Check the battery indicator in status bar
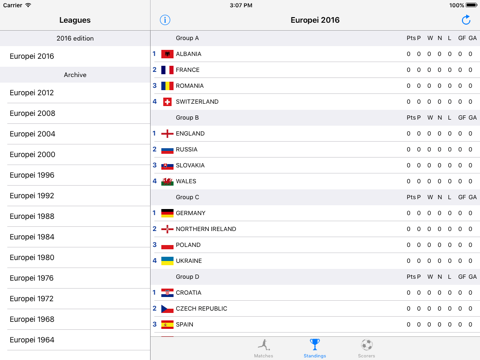The image size is (480, 360). click(x=472, y=5)
